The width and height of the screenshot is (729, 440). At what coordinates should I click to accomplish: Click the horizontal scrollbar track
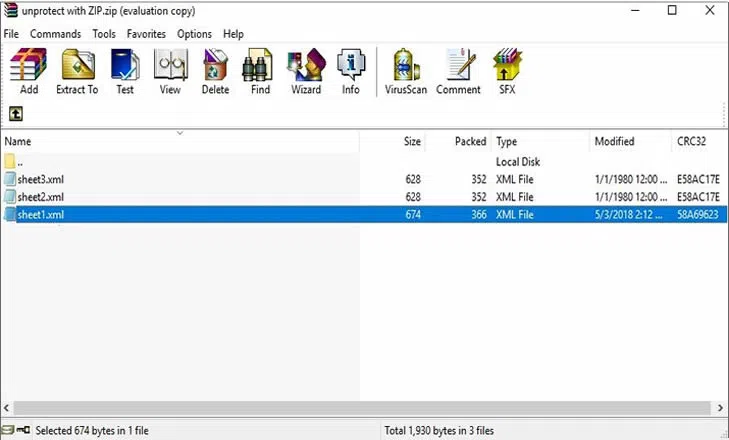pyautogui.click(x=363, y=408)
